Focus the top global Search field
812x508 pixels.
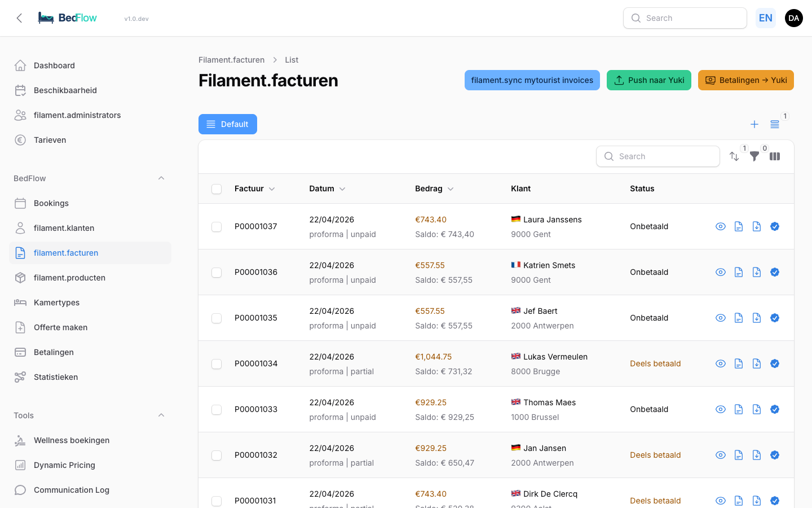click(685, 18)
